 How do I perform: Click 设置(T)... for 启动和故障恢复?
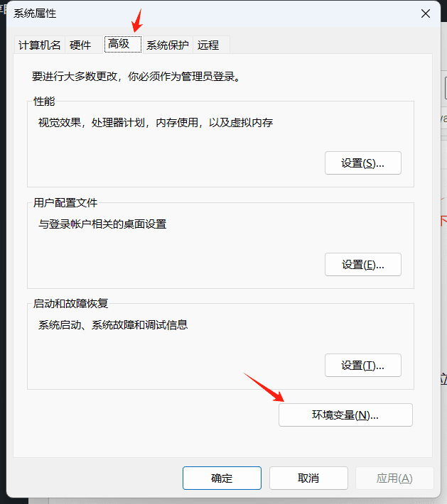(363, 365)
